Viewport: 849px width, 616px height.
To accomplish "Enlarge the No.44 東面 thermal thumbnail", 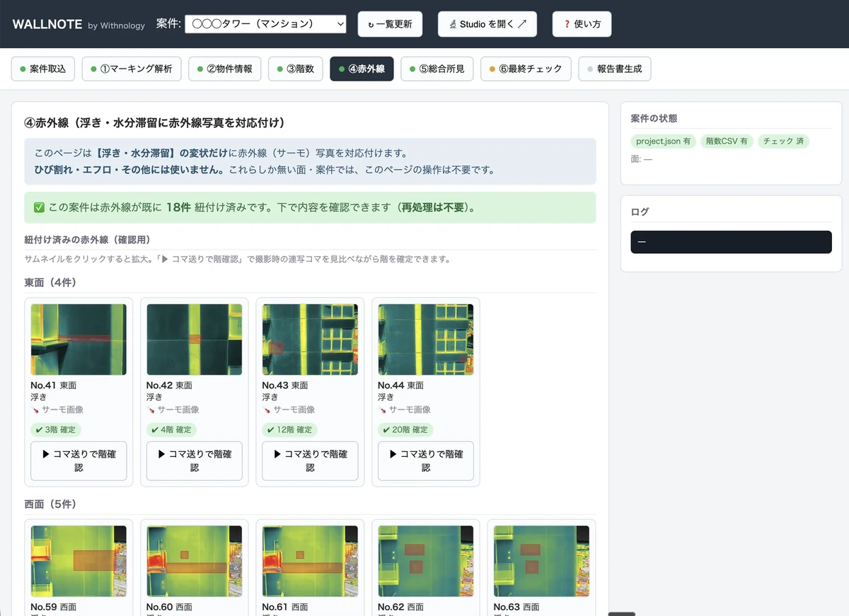I will pyautogui.click(x=426, y=339).
